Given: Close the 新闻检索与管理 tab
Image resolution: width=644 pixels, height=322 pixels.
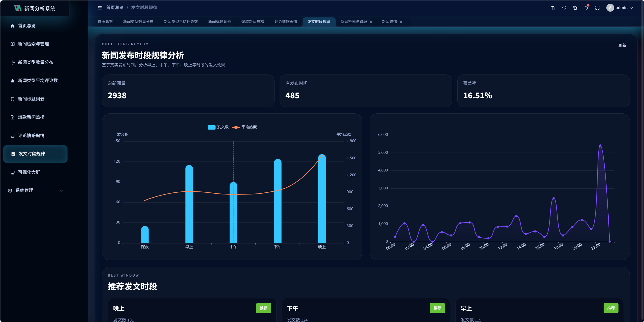Looking at the screenshot, I should [371, 22].
